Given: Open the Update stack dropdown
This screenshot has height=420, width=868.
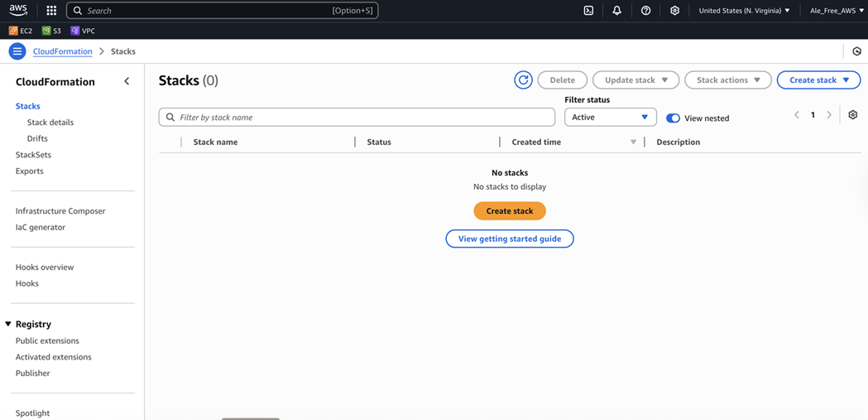Looking at the screenshot, I should (x=636, y=80).
